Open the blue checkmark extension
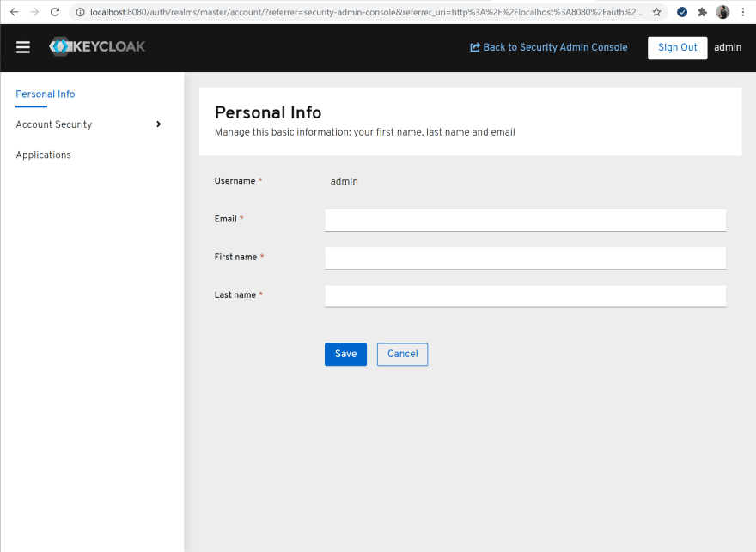756x552 pixels. (682, 12)
